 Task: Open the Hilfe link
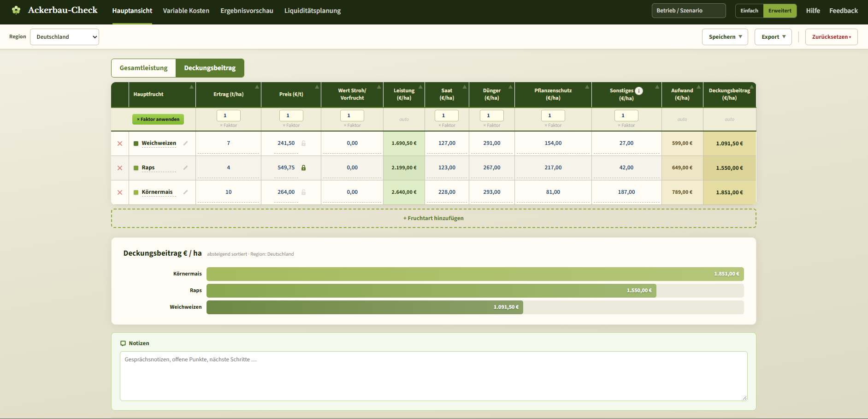tap(813, 11)
